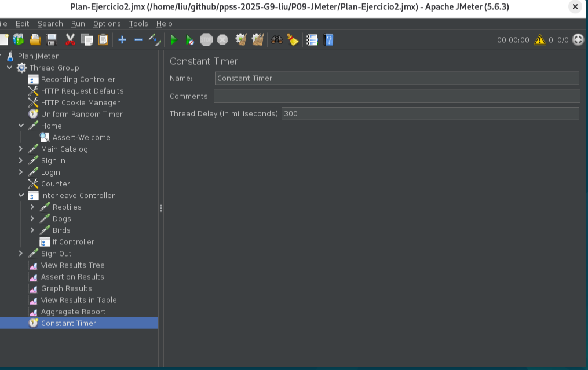Save the test plan with the floppy icon
Screen dimensions: 588x370
tap(51, 40)
